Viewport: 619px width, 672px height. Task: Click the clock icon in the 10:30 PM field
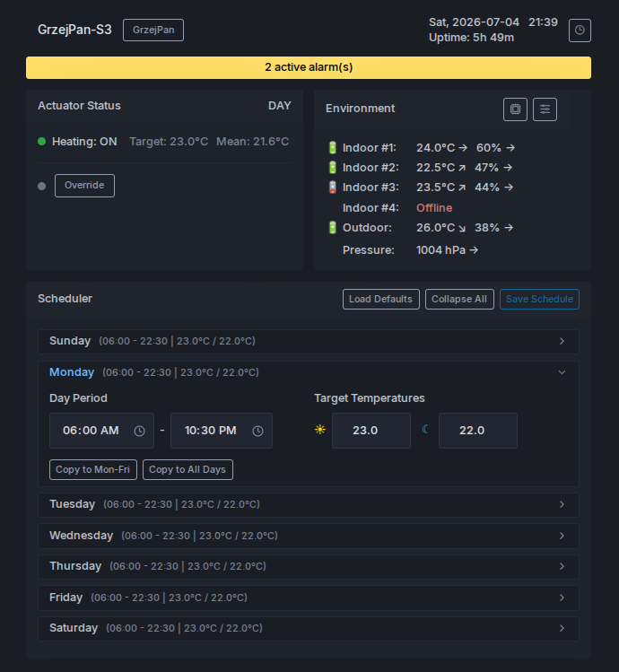(x=257, y=431)
